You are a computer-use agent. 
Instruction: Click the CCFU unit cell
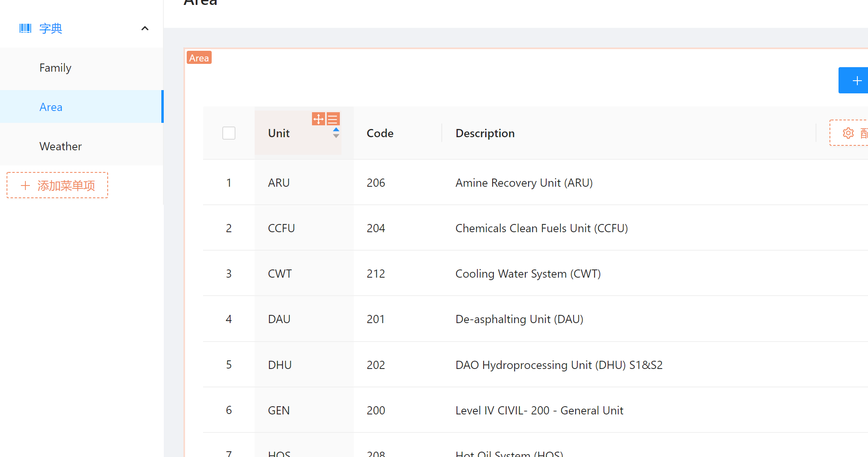tap(281, 228)
